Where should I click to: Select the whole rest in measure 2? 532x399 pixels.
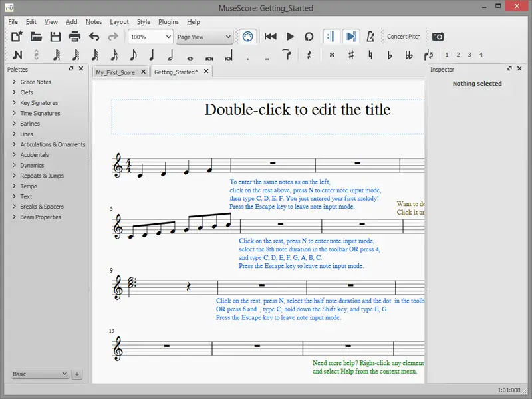[273, 163]
